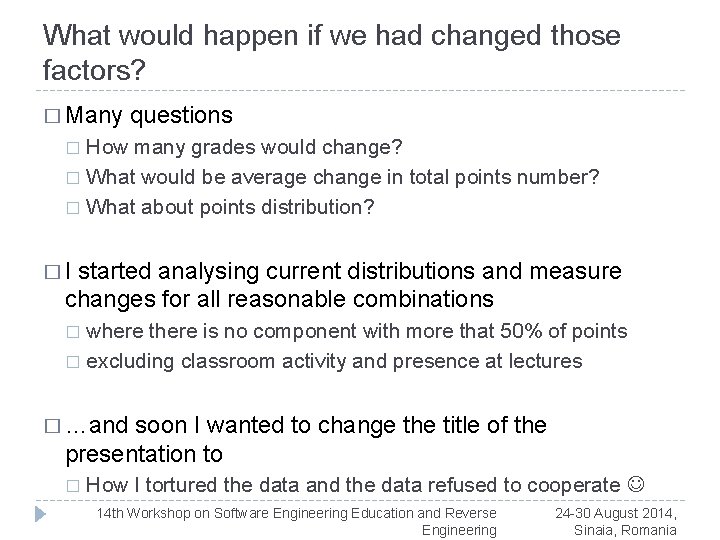Click the 'Sinaia, Romania' location text

tap(626, 529)
